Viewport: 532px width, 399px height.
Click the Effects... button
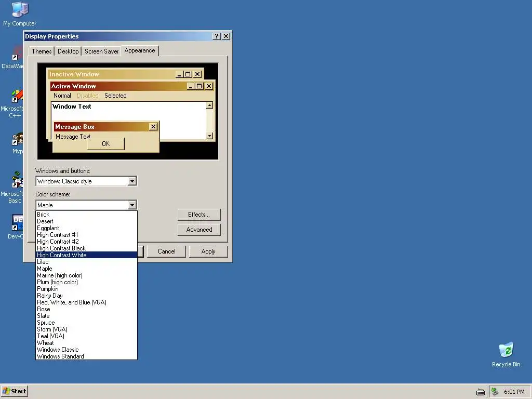click(x=199, y=215)
